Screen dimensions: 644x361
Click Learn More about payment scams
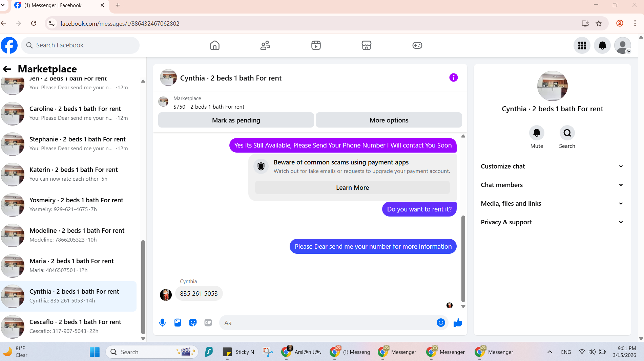tap(352, 188)
